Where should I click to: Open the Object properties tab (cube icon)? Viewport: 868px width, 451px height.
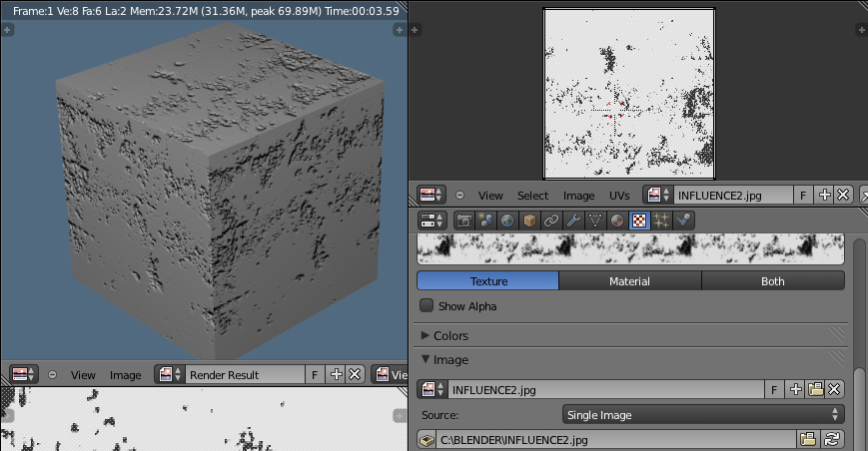(x=529, y=221)
